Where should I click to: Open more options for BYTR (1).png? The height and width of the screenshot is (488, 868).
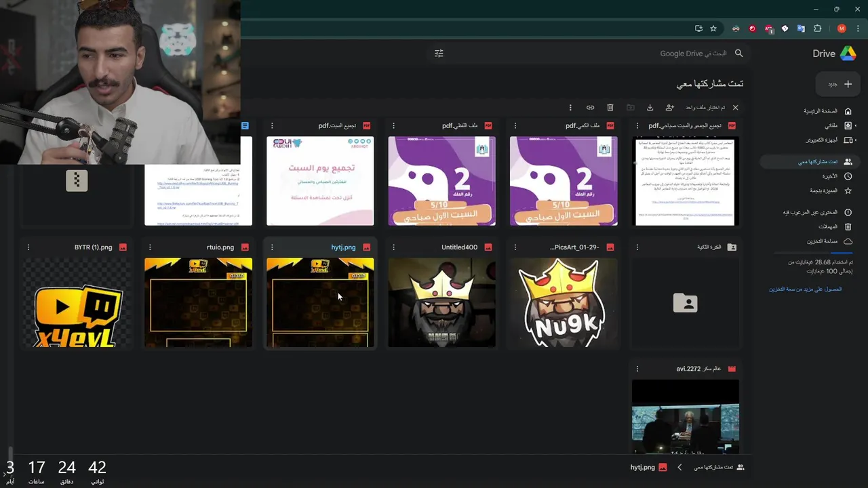tap(28, 247)
